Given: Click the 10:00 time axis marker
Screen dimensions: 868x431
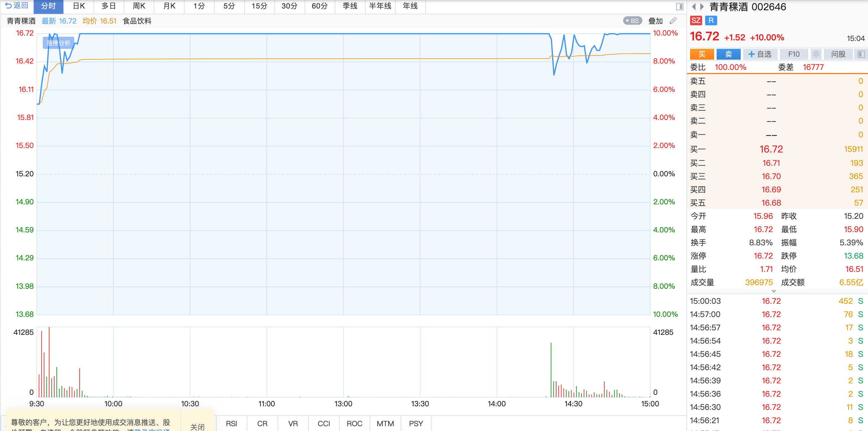Looking at the screenshot, I should click(x=113, y=404).
